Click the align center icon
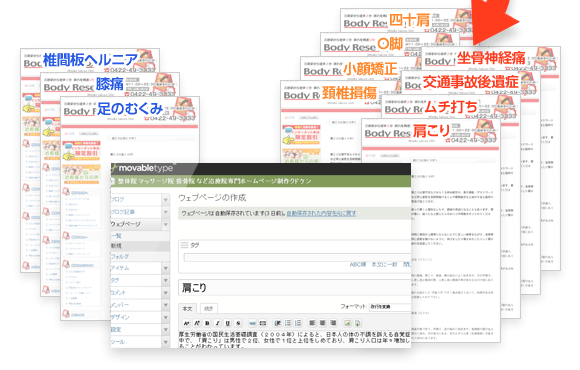Viewport: 580px width, 370px height. 323,323
